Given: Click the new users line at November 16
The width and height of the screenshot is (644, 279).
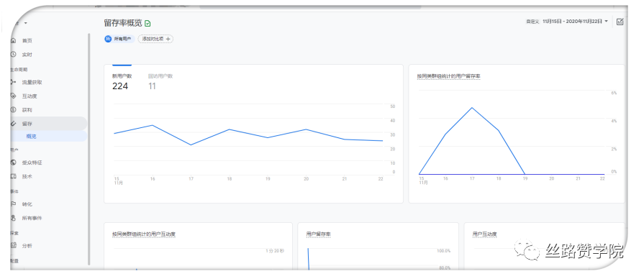Looking at the screenshot, I should (x=153, y=125).
